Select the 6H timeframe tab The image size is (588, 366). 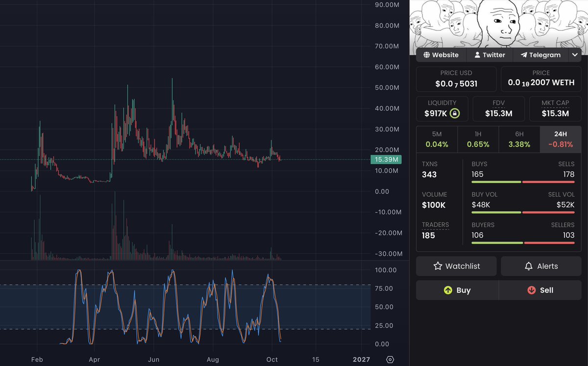[x=519, y=139]
